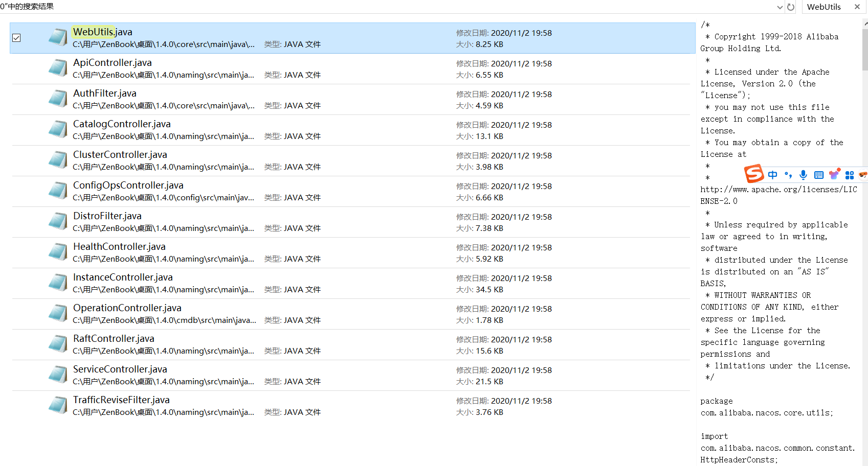Refresh the search results address bar
This screenshot has height=466, width=868.
791,7
